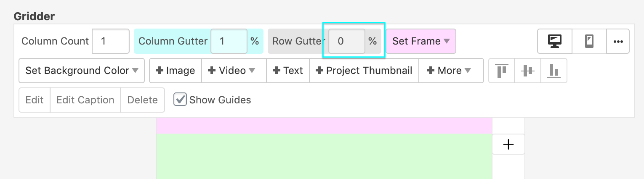Click the Edit Caption button

85,100
